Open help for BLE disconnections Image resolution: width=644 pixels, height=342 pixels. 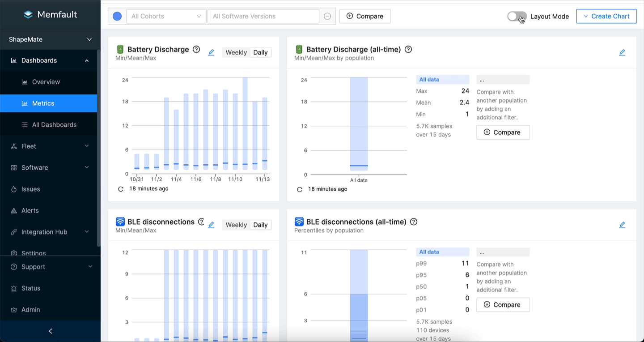coord(201,221)
